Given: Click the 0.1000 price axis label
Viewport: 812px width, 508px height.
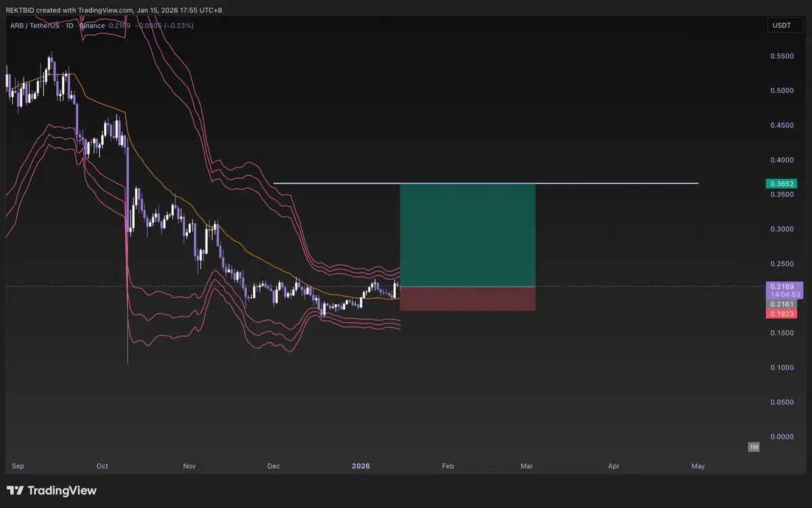Looking at the screenshot, I should (781, 368).
